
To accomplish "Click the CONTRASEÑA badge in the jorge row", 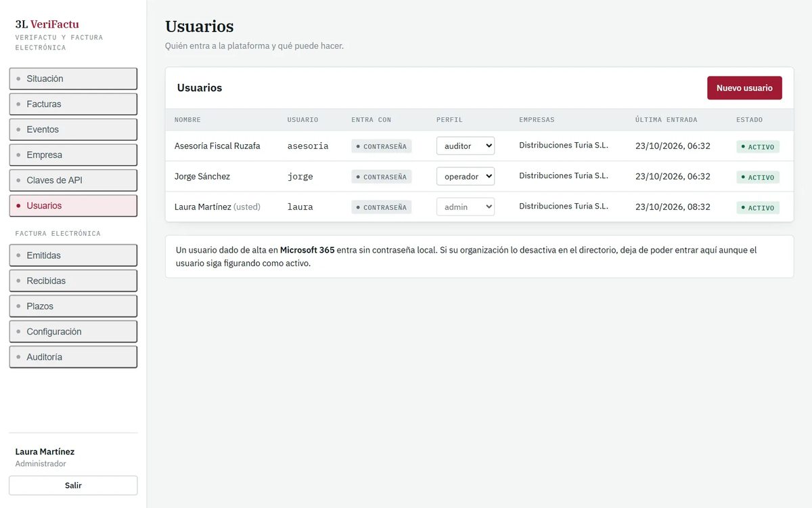I will click(382, 177).
